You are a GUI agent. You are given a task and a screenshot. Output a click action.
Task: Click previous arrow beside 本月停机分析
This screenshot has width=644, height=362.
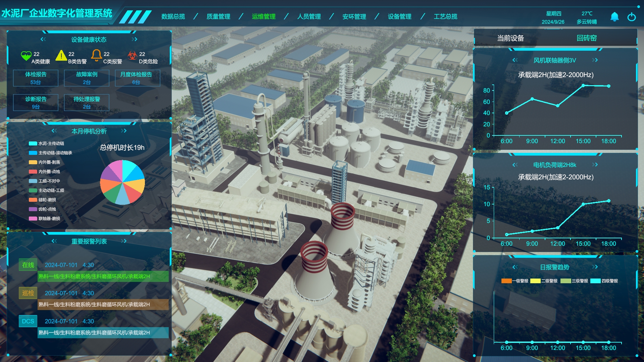point(54,131)
